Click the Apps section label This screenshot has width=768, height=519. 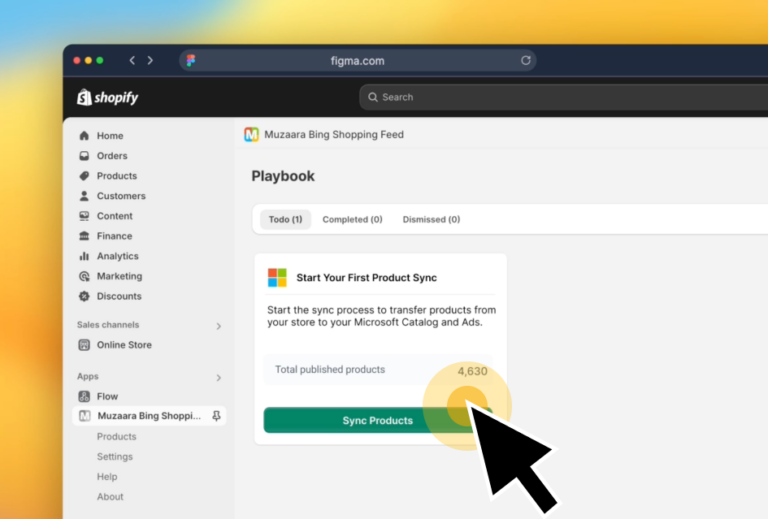click(x=88, y=376)
